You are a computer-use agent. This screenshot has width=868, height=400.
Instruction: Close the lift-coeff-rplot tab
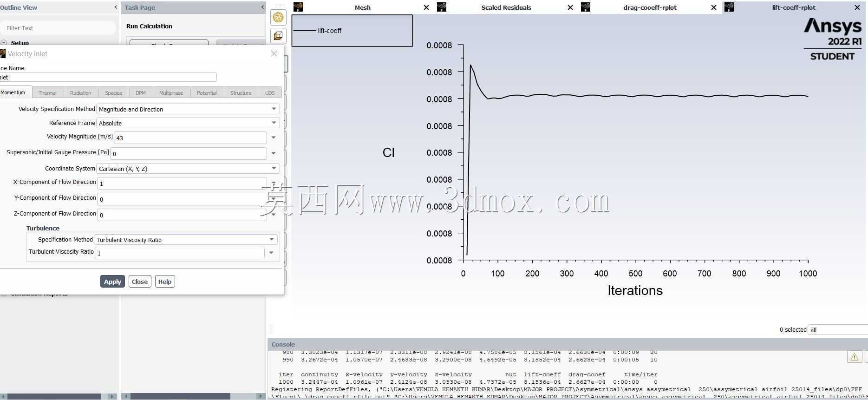coord(857,7)
